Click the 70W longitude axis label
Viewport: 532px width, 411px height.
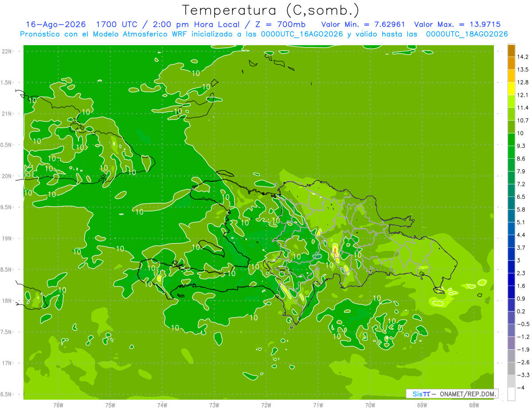[370, 405]
